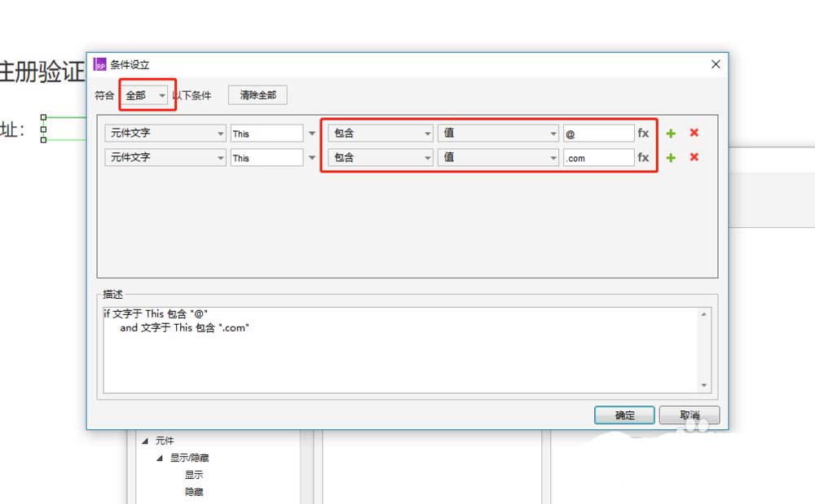Open the 包含 operator dropdown in @ row
Viewport: 815px width, 504px height.
coord(381,134)
